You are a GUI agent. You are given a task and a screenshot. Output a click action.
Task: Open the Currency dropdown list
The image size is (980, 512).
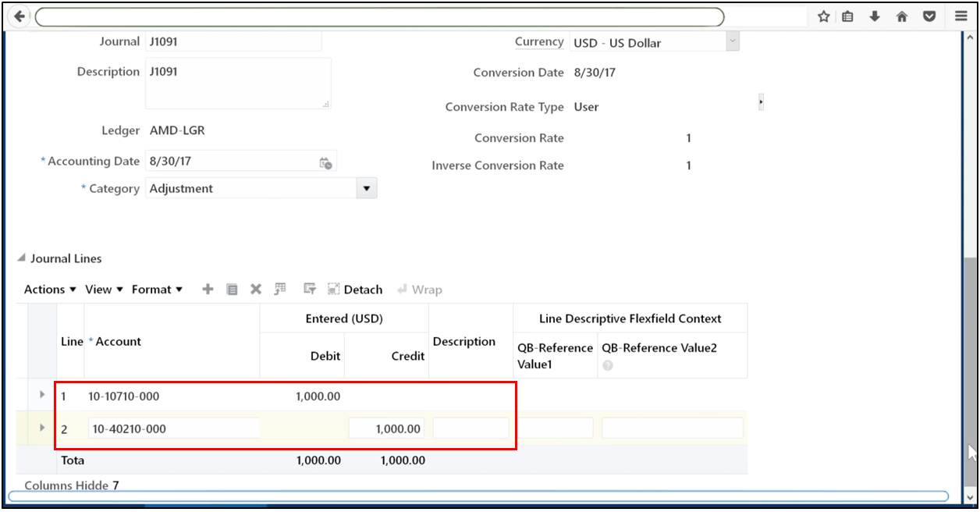(732, 41)
